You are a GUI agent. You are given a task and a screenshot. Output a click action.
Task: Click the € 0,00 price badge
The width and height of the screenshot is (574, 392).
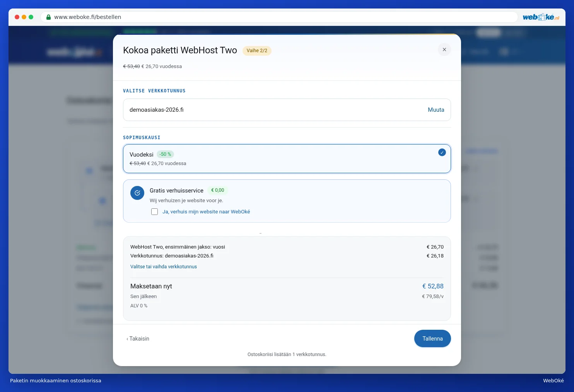(x=218, y=190)
